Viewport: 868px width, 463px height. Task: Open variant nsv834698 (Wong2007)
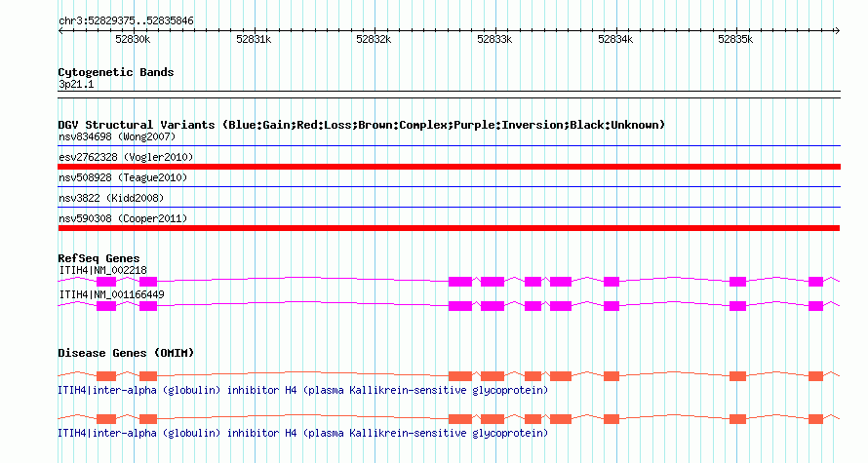pyautogui.click(x=117, y=136)
